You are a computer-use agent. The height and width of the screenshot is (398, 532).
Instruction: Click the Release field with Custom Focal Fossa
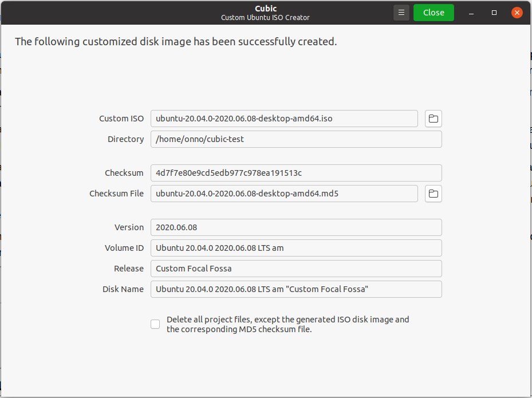[x=296, y=269]
